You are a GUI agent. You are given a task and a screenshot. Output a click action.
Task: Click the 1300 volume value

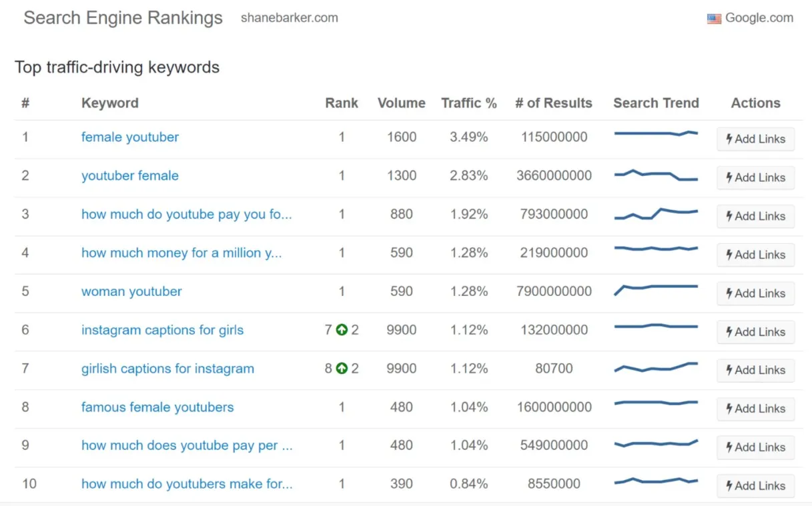pos(402,176)
